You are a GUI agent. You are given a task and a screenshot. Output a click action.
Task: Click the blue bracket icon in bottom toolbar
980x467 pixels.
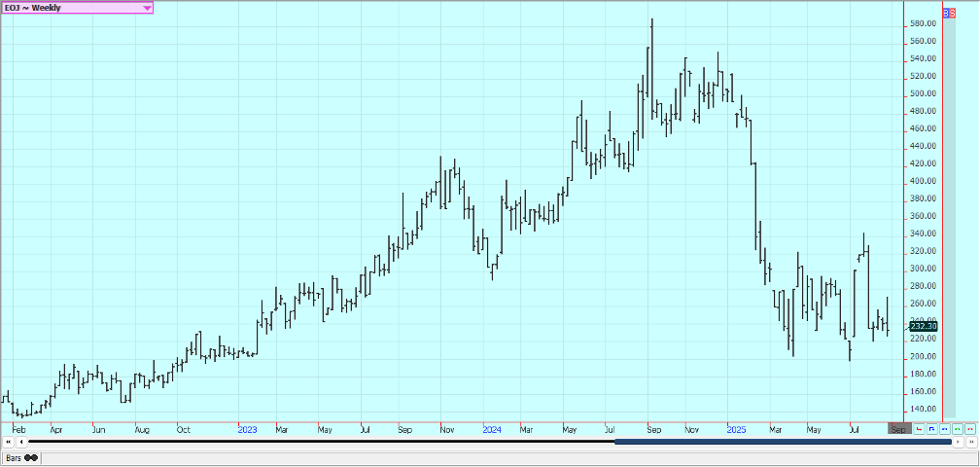(x=931, y=429)
